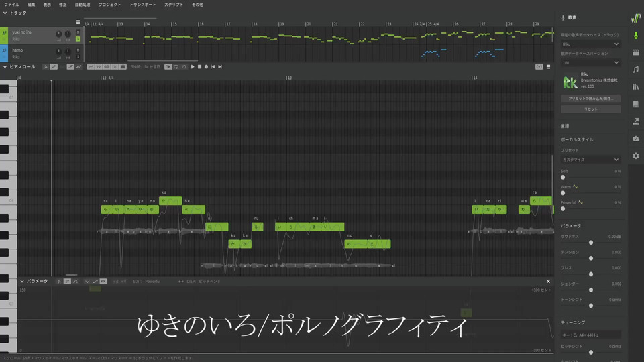The width and height of the screenshot is (644, 362).
Task: Click the テンション slider handle
Action: (591, 258)
